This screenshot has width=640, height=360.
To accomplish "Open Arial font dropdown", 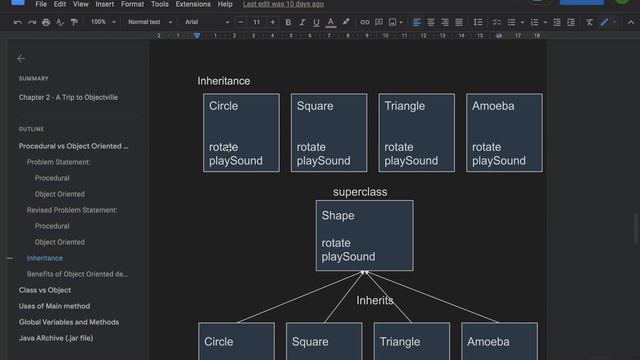I will (207, 22).
